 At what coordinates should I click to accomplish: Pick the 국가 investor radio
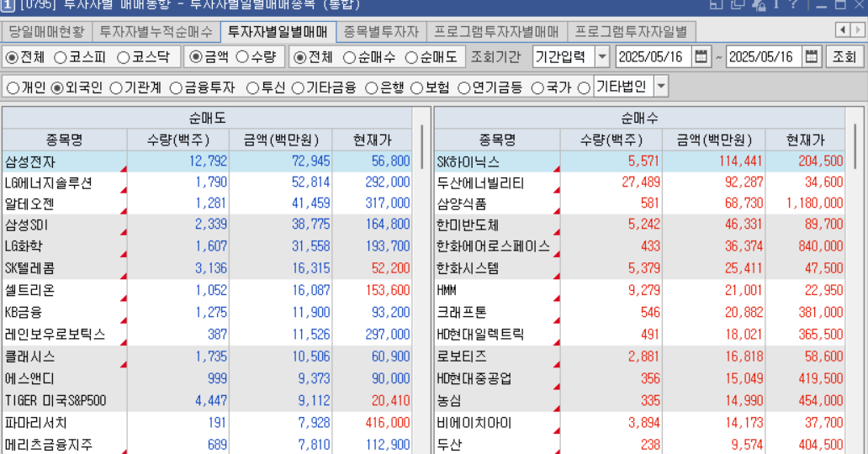click(x=537, y=88)
